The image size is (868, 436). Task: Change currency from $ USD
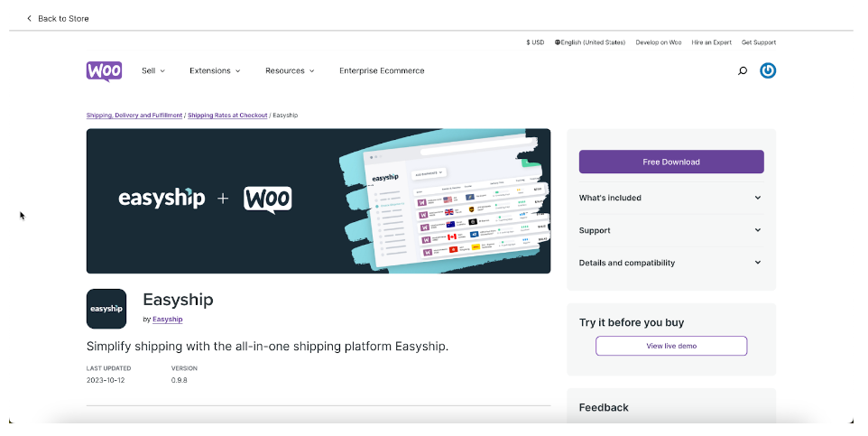point(535,42)
